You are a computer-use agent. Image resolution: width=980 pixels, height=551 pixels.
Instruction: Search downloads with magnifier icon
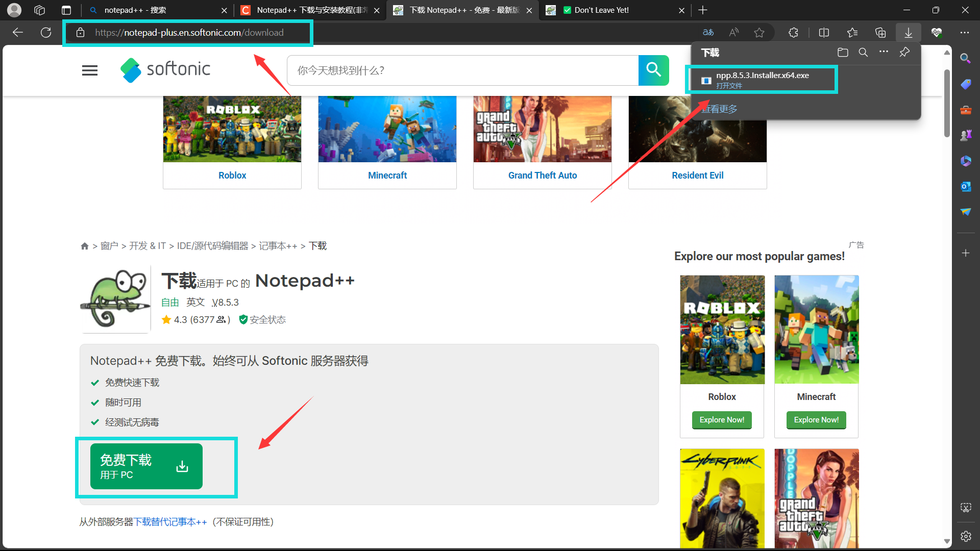click(863, 53)
